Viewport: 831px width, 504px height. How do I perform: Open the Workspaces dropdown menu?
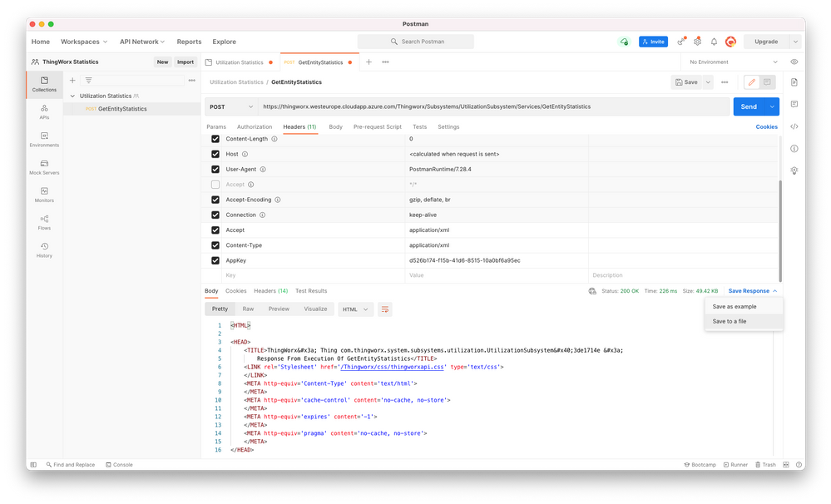[x=84, y=42]
